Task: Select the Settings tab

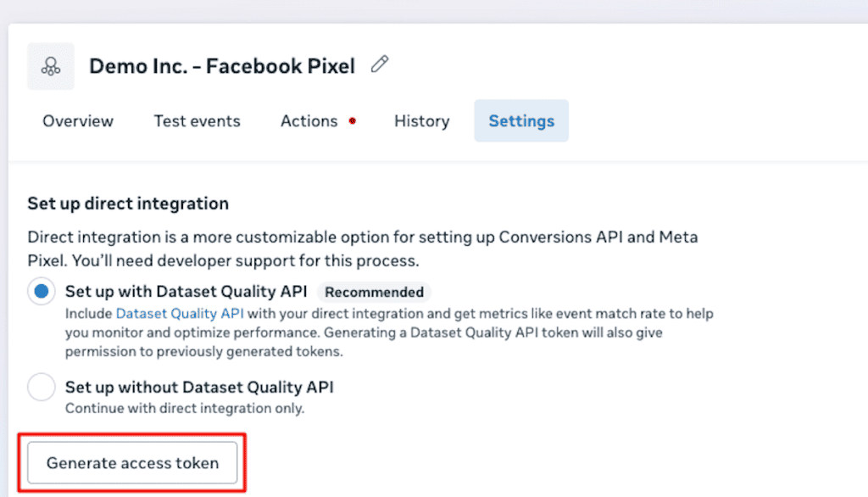Action: (x=521, y=120)
